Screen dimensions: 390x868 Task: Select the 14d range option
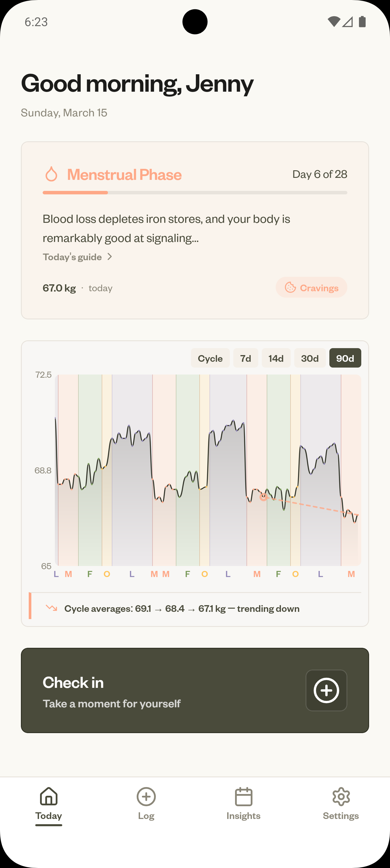tap(276, 358)
